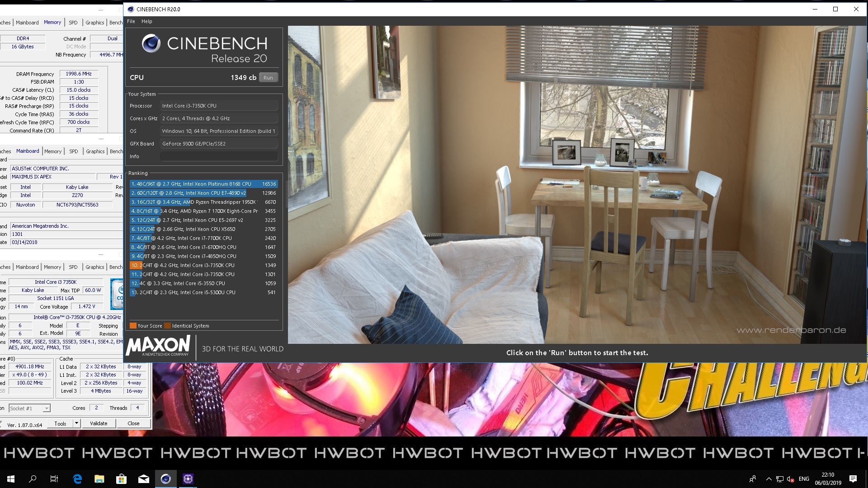Select ranking entry Core i5-3550 with 1059
The height and width of the screenshot is (488, 868).
tap(203, 283)
